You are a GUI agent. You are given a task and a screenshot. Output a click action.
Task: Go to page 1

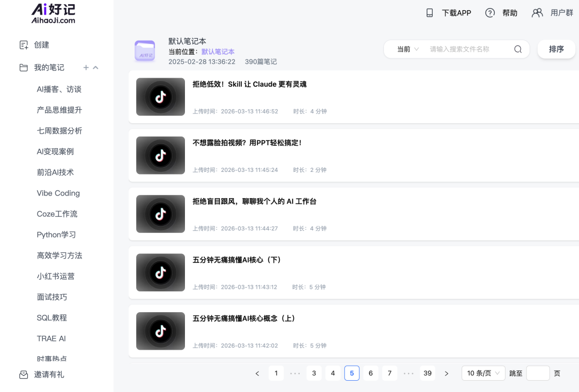(276, 373)
